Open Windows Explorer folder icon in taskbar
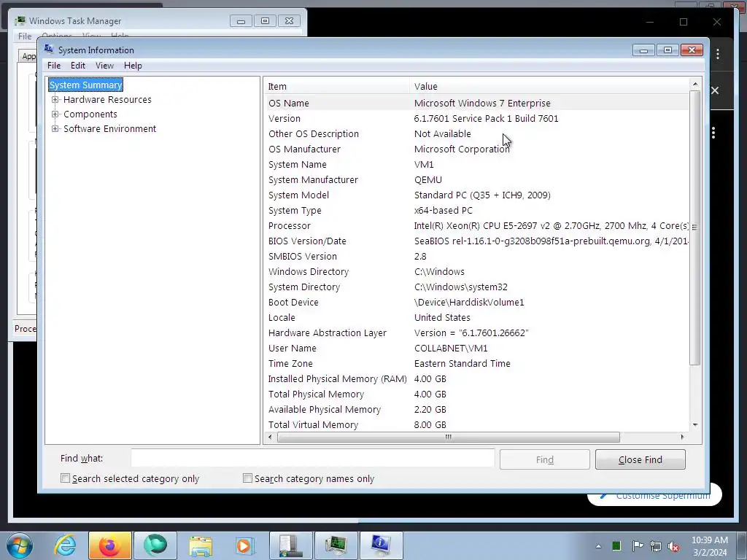The width and height of the screenshot is (747, 560). [201, 545]
